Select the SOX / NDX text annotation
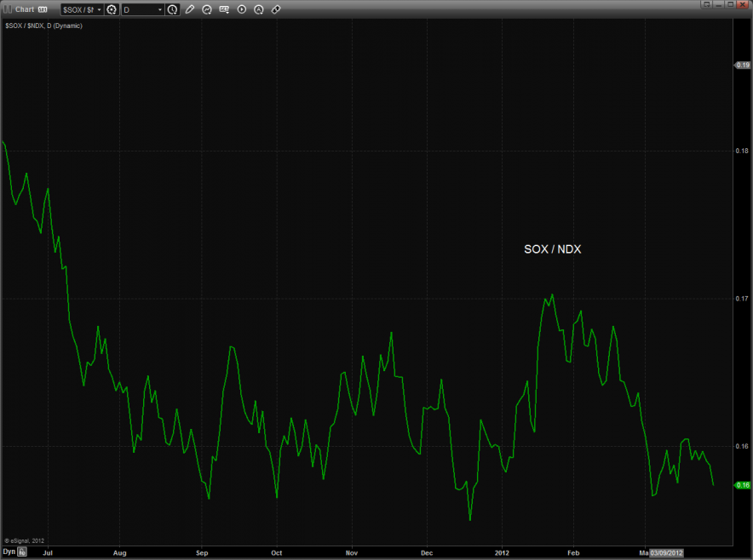The width and height of the screenshot is (753, 560). click(x=552, y=249)
